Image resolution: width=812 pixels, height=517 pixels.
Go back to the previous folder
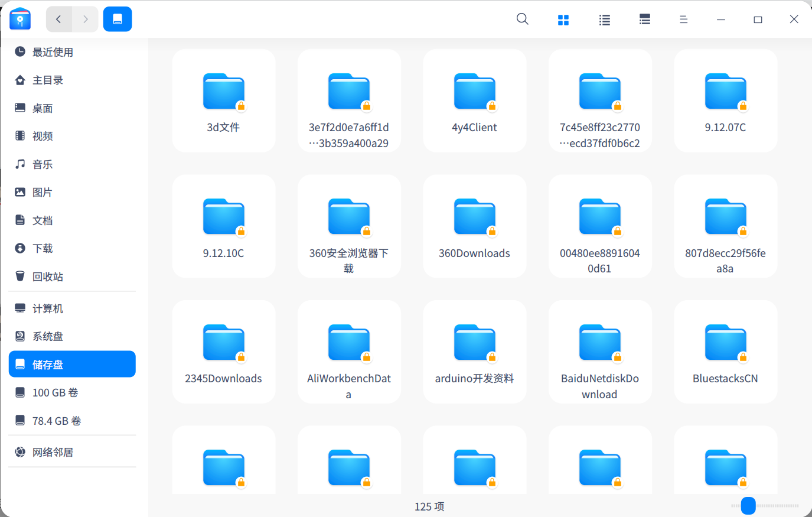pos(59,19)
